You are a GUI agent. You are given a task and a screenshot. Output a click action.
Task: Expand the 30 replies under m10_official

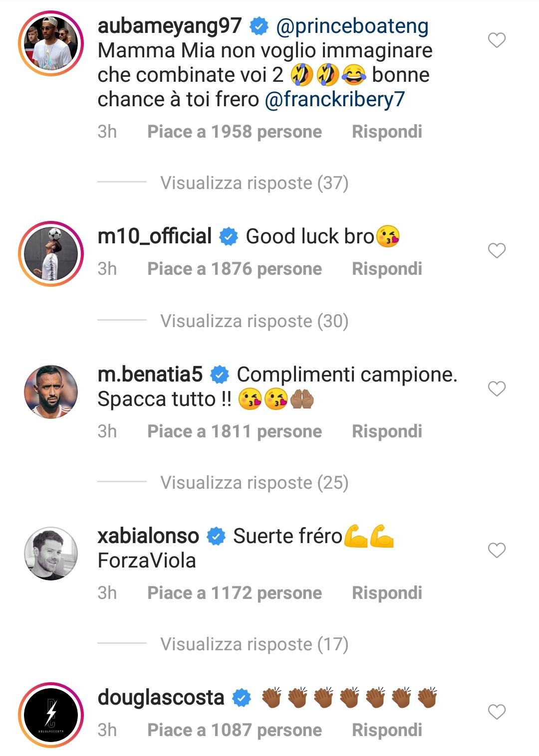tap(254, 321)
